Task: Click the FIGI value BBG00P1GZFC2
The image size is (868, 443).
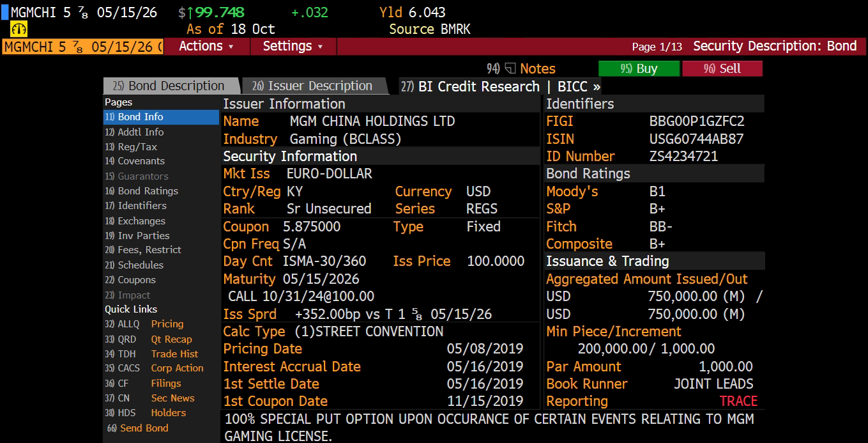Action: (697, 121)
